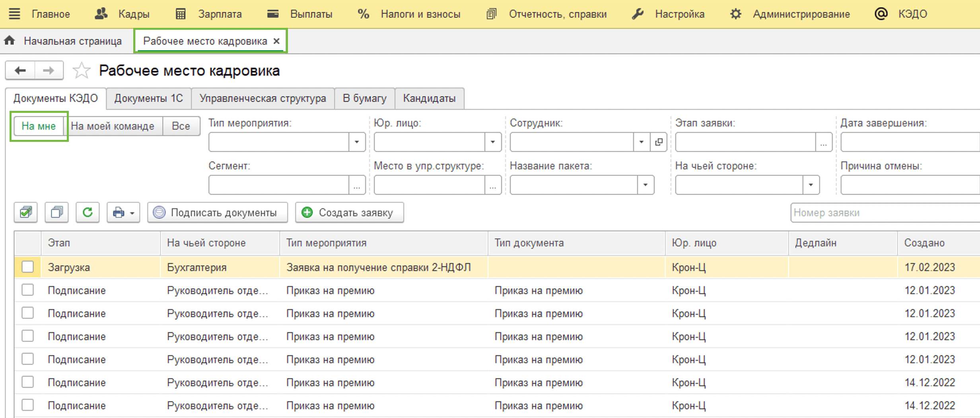Click the Номер заявки search field

coord(885,213)
